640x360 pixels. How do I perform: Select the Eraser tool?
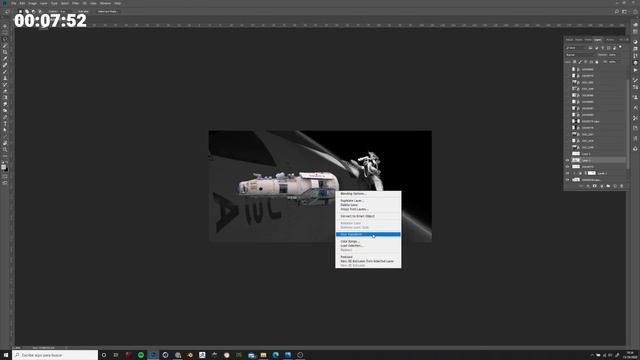coord(5,91)
